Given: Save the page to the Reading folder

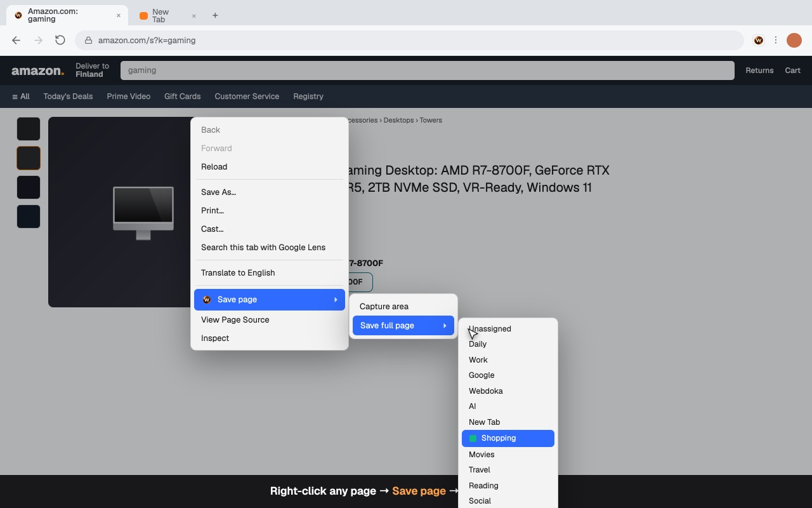Looking at the screenshot, I should tap(508, 486).
